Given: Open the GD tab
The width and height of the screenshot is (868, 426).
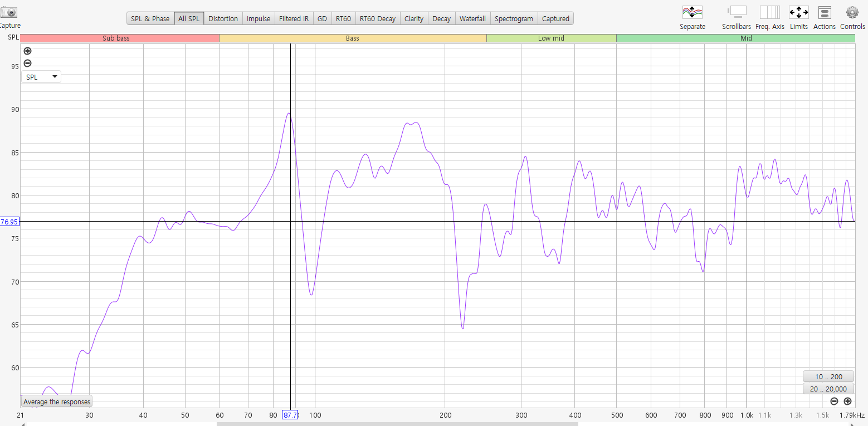Looking at the screenshot, I should 322,18.
